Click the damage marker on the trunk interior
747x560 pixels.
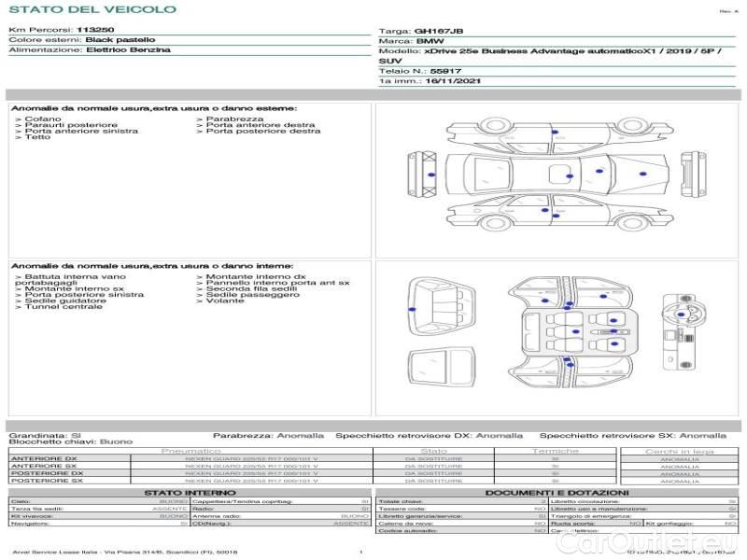click(412, 309)
